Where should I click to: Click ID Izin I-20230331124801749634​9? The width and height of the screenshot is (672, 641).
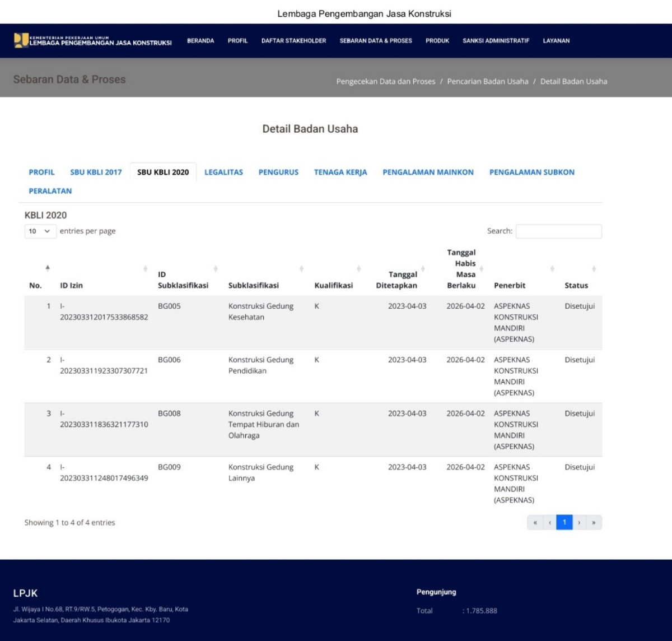click(104, 472)
